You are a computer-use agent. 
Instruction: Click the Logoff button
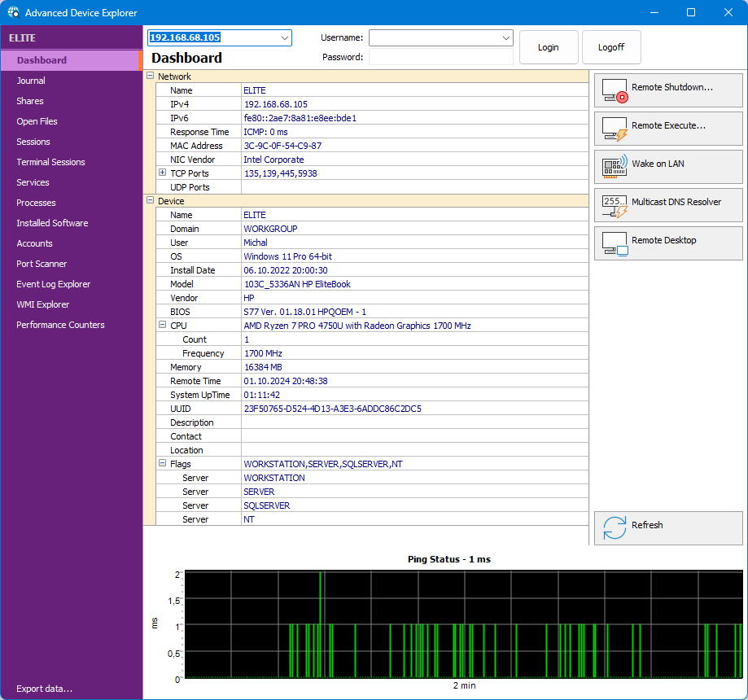pyautogui.click(x=611, y=47)
